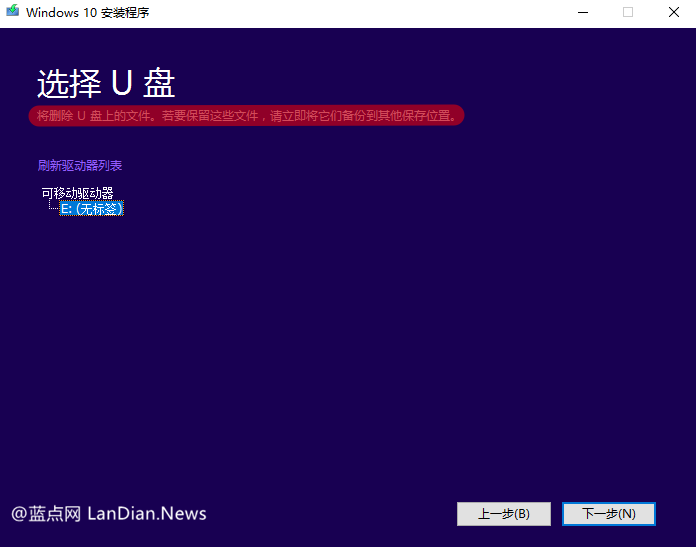The width and height of the screenshot is (696, 547).
Task: Click the red warning about deleting U 盘 files
Action: coord(246,116)
